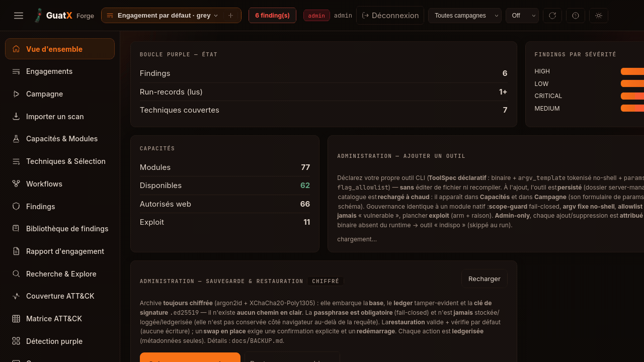Click the Exploit row showing 11
The image size is (644, 362).
click(x=225, y=222)
